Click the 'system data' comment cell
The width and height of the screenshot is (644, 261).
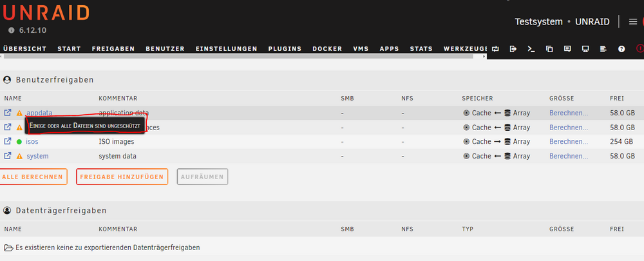click(117, 156)
